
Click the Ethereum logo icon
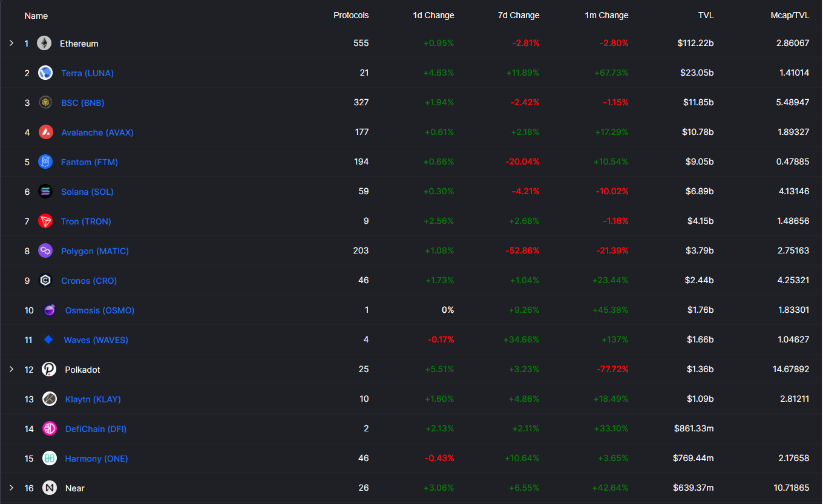pos(44,43)
